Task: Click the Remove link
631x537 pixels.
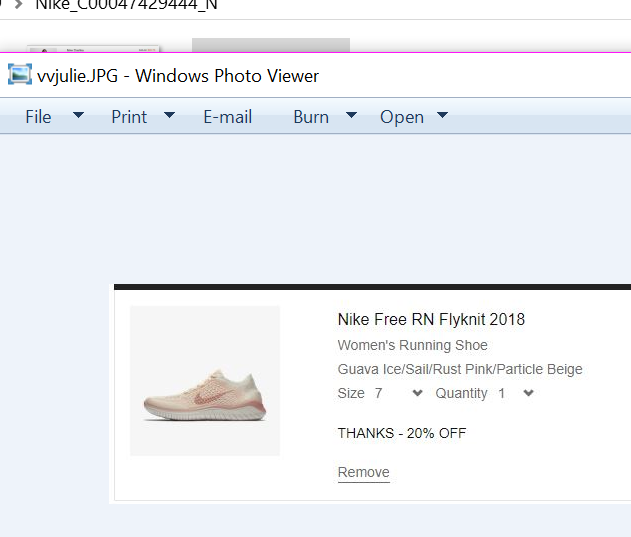Action: click(x=364, y=472)
